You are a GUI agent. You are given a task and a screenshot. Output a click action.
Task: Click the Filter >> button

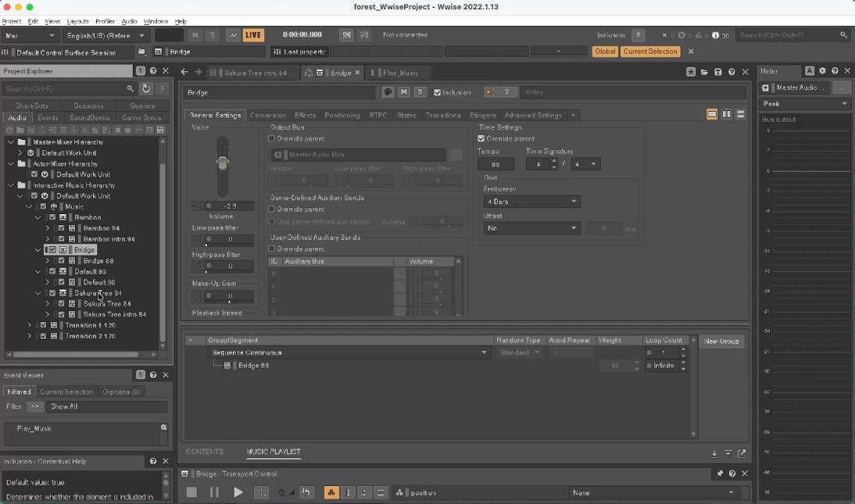[35, 406]
